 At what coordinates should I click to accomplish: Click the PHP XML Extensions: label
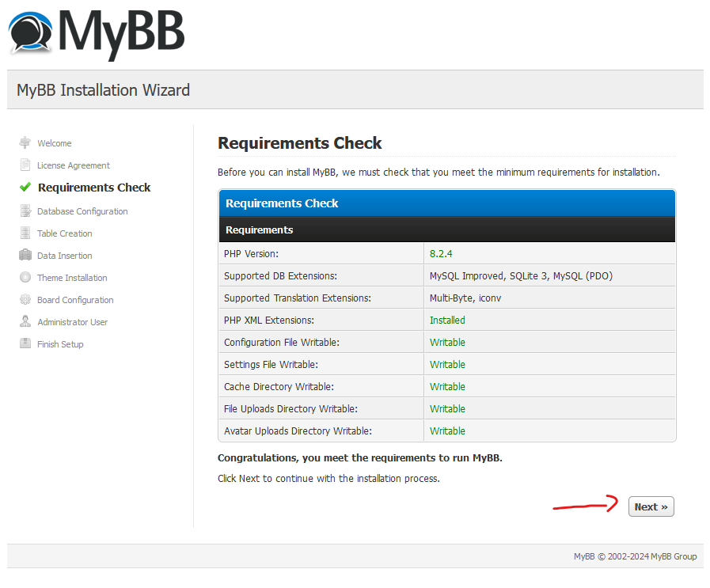click(x=269, y=321)
